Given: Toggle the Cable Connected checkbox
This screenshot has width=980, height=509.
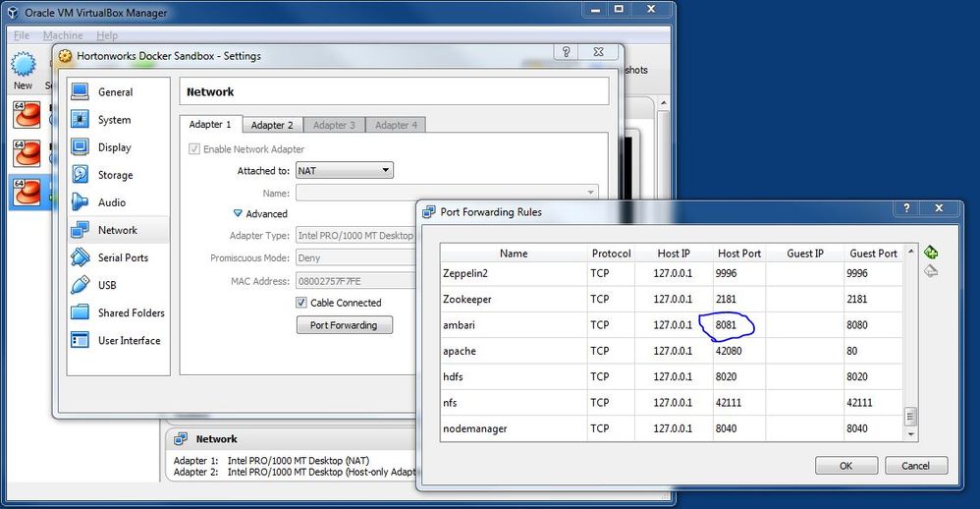Looking at the screenshot, I should click(x=301, y=303).
